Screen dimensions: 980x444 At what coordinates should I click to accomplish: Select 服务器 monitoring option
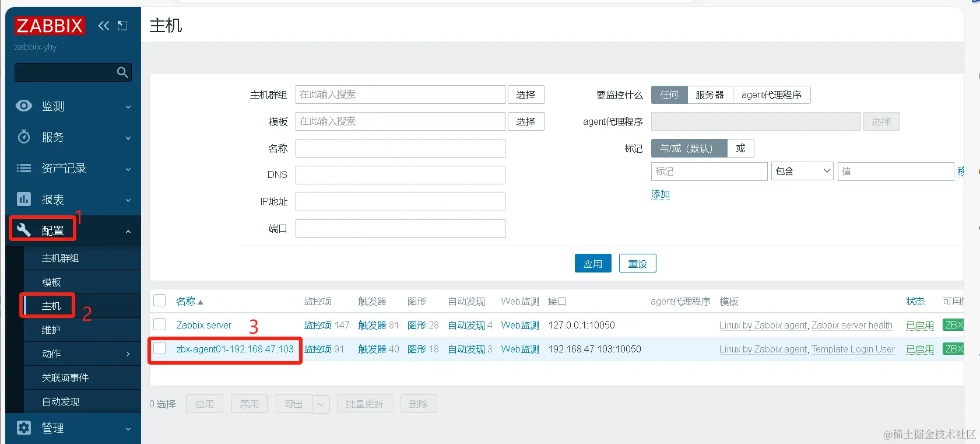pyautogui.click(x=709, y=95)
